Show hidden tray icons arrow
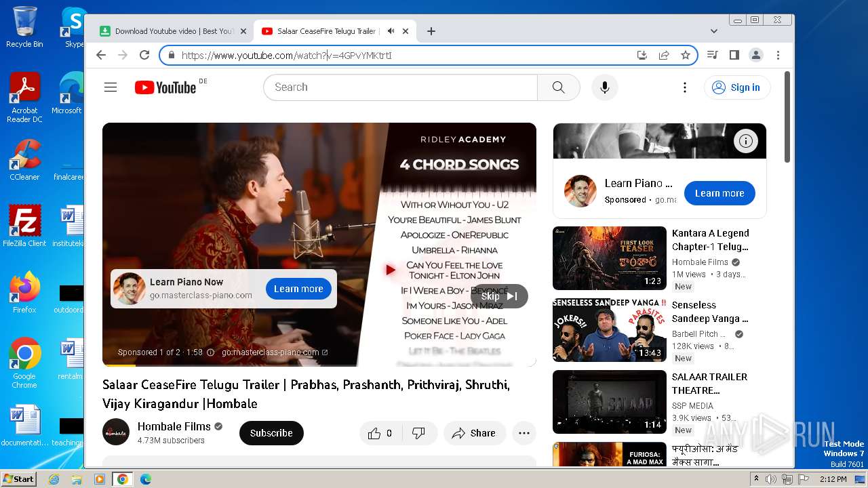The height and width of the screenshot is (488, 868). (x=757, y=479)
